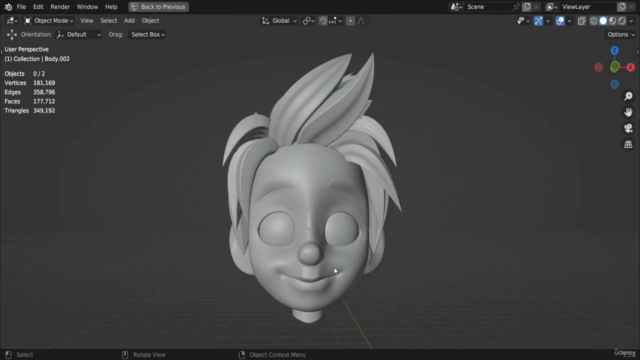Click the "(1) Collection | Body.002" text
The image size is (640, 360).
(37, 59)
